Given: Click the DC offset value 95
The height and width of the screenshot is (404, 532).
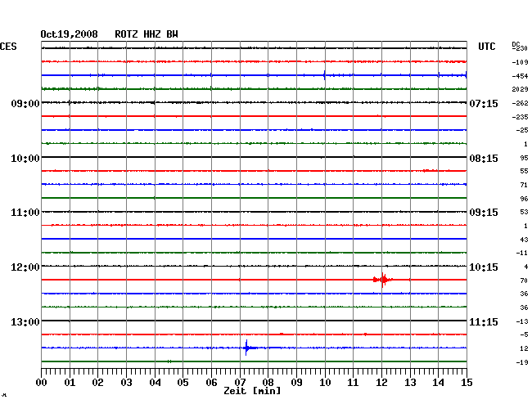Looking at the screenshot, I should coord(524,158).
